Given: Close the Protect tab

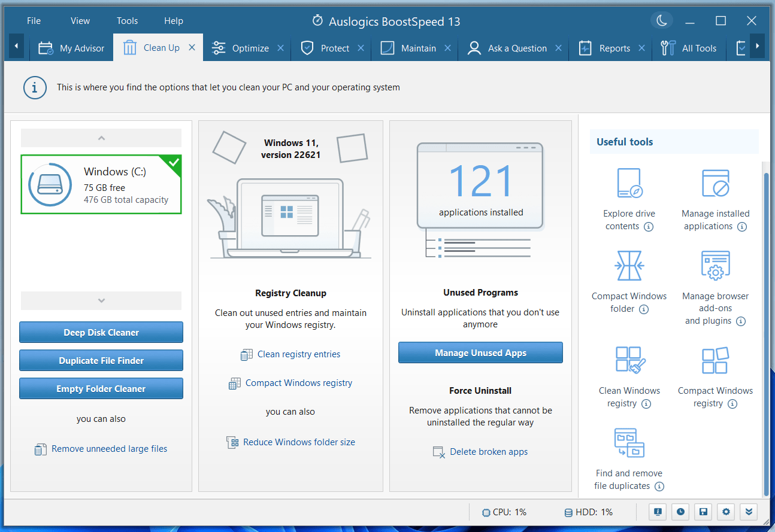Looking at the screenshot, I should tap(361, 48).
